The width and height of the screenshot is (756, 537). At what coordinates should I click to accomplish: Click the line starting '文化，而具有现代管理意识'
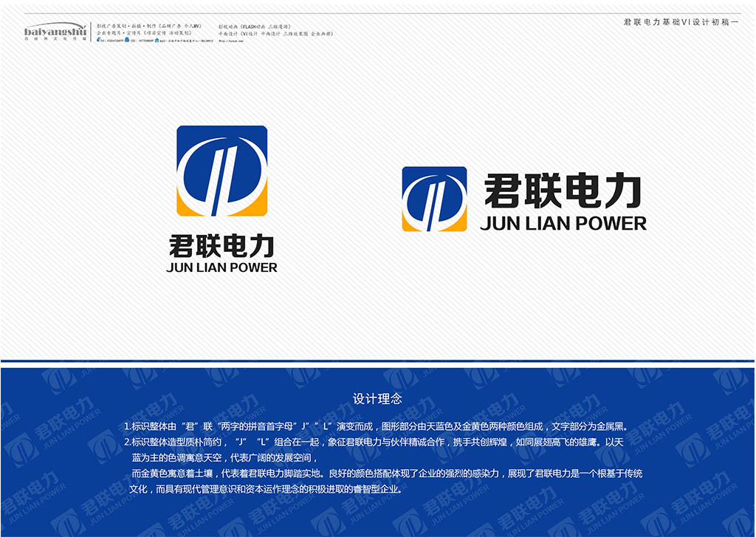pos(266,489)
